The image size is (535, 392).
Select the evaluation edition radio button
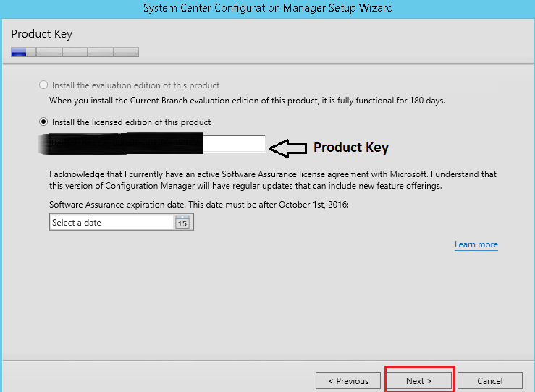[x=43, y=85]
